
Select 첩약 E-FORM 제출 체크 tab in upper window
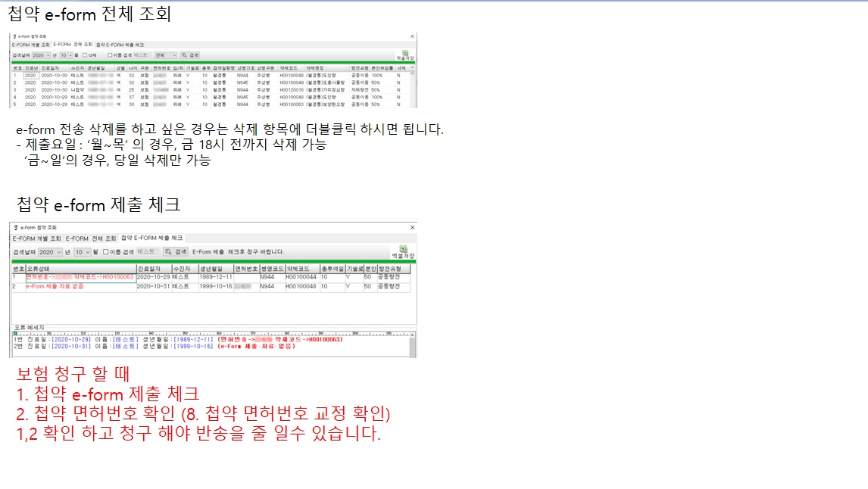tap(120, 45)
